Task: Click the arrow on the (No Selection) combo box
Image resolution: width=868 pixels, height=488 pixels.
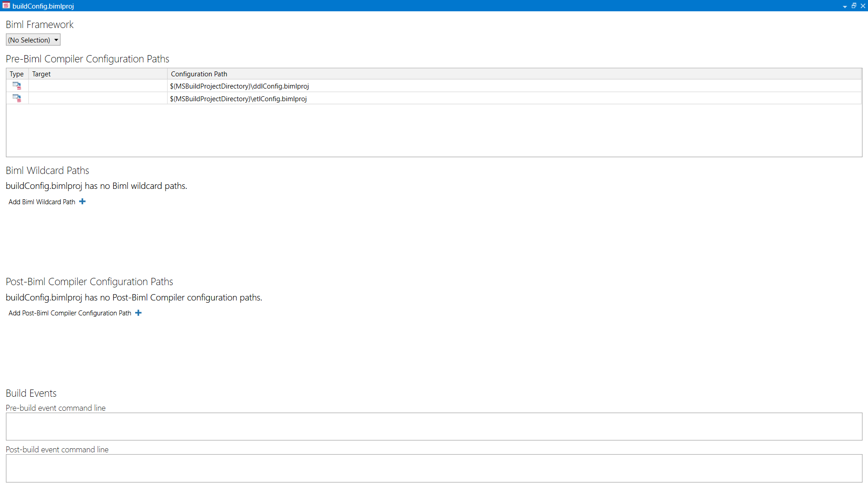Action: click(x=56, y=40)
